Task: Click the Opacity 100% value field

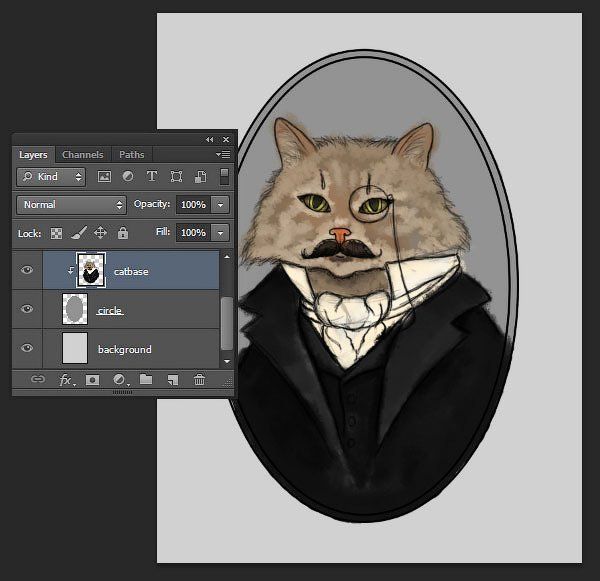Action: coord(193,205)
